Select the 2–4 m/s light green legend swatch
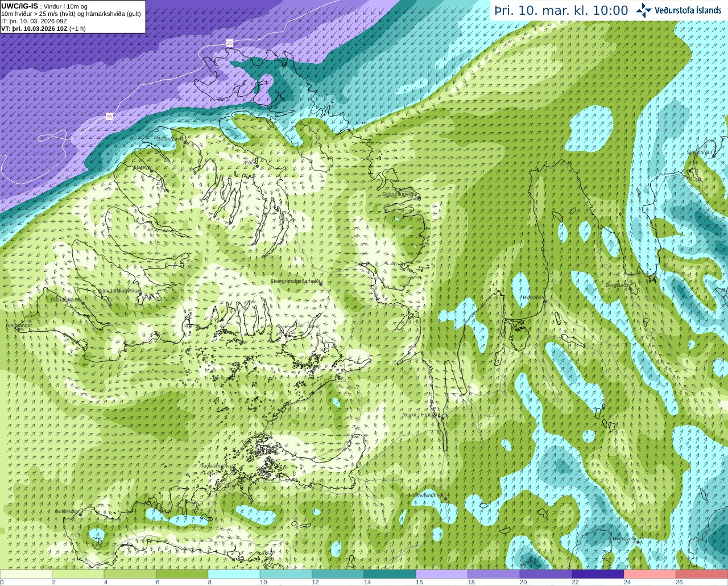This screenshot has width=728, height=586. pyautogui.click(x=78, y=574)
